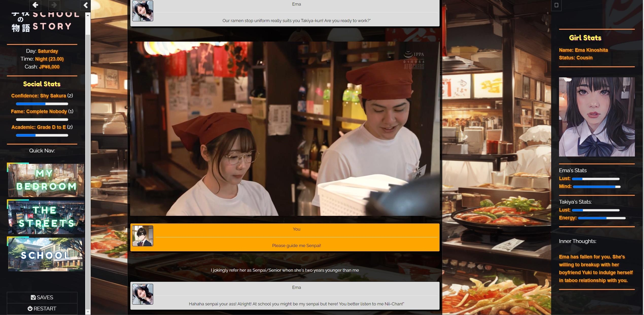The image size is (644, 315).
Task: Click Ema Kinoshita portrait image
Action: point(597,117)
